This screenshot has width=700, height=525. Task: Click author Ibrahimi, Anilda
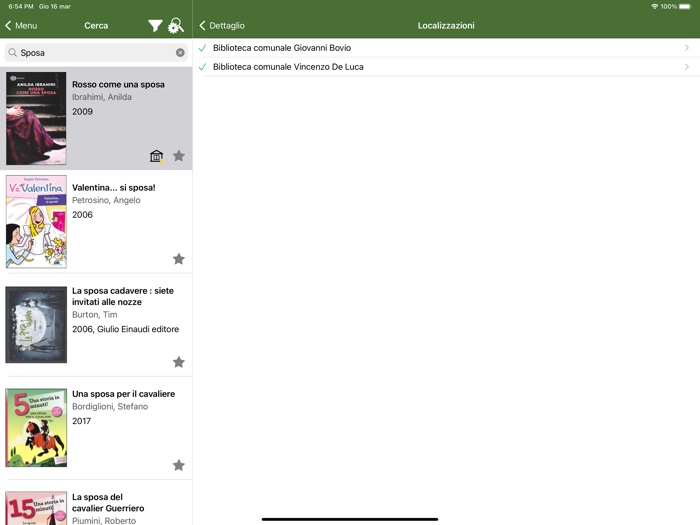(x=102, y=97)
